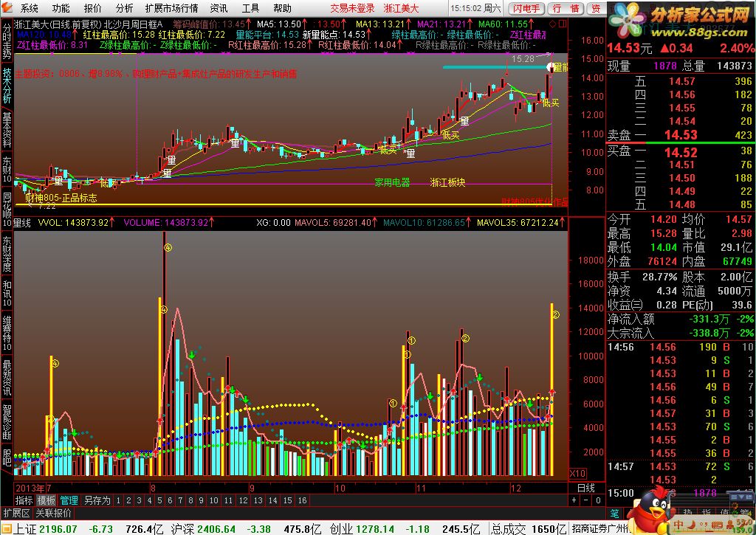
Task: Click the minus zoom-out button below the chart
Action: tap(586, 500)
